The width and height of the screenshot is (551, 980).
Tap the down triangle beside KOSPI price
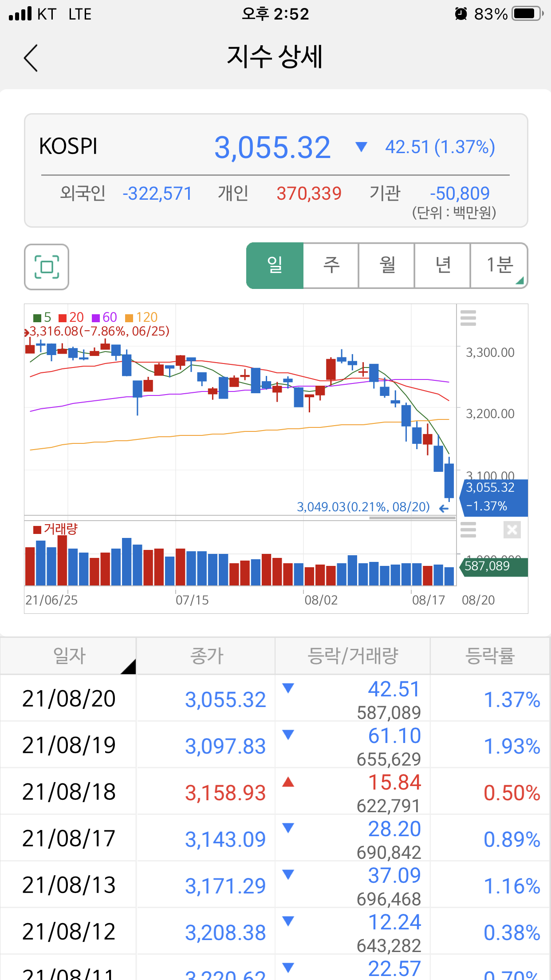tap(361, 147)
